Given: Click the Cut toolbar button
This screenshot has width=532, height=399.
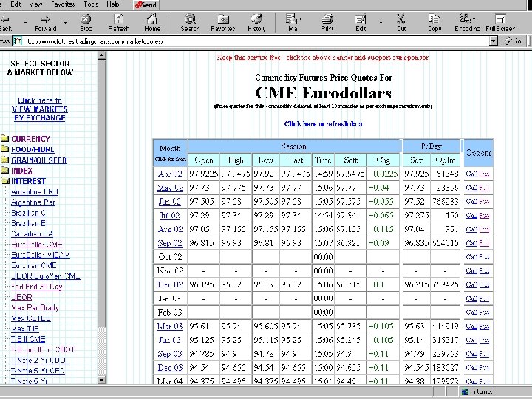Looking at the screenshot, I should (401, 23).
